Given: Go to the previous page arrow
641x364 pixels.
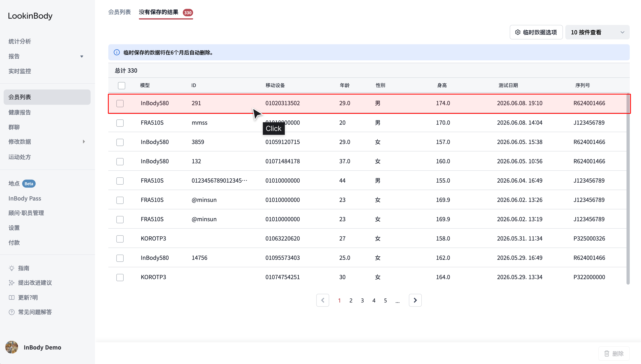Looking at the screenshot, I should pyautogui.click(x=323, y=300).
